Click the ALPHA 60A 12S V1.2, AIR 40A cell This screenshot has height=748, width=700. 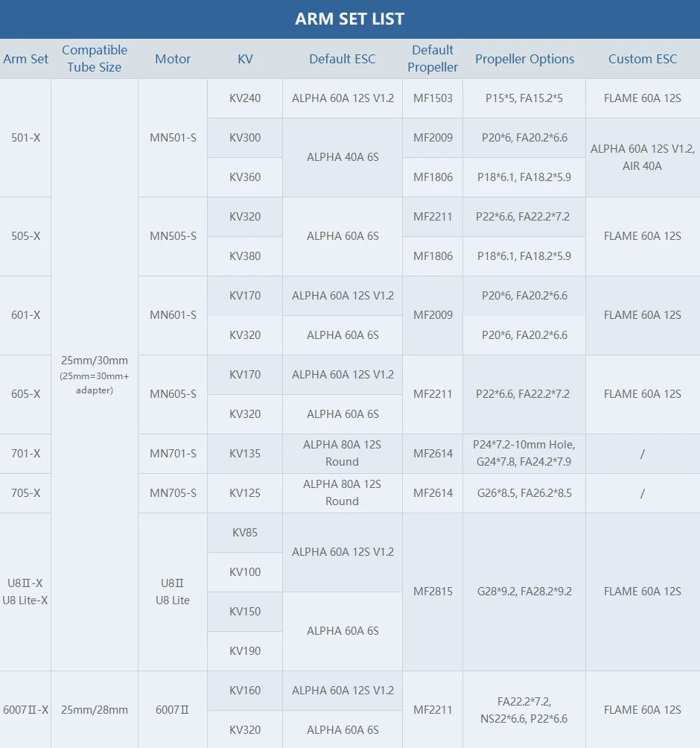click(x=643, y=157)
